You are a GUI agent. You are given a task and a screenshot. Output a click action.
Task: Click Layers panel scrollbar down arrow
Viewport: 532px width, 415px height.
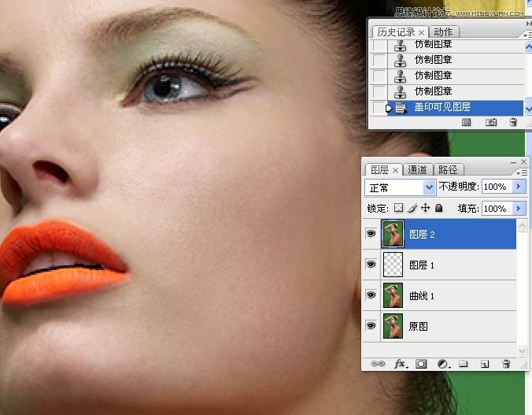(x=522, y=350)
